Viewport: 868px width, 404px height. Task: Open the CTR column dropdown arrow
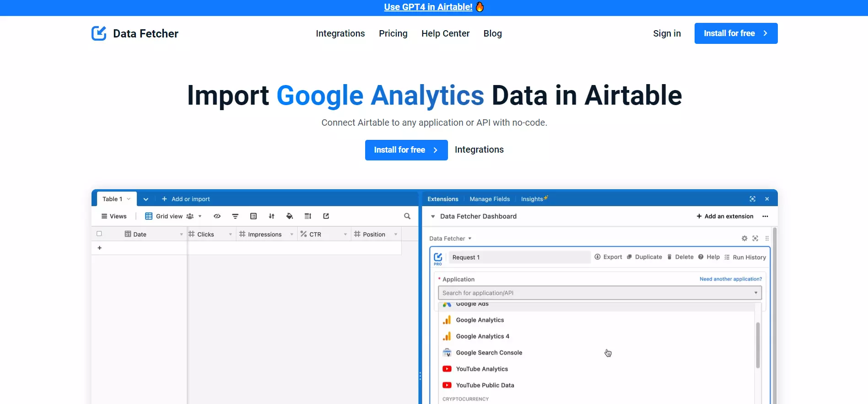coord(345,234)
